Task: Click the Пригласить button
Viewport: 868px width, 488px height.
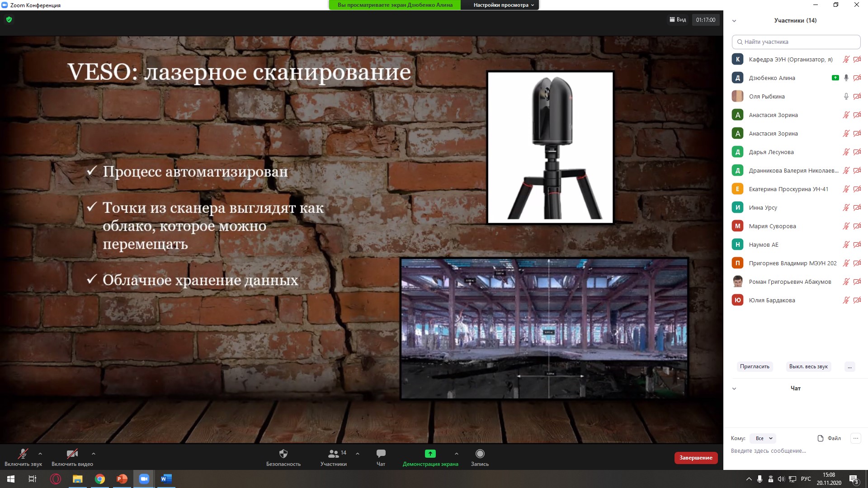Action: click(755, 366)
